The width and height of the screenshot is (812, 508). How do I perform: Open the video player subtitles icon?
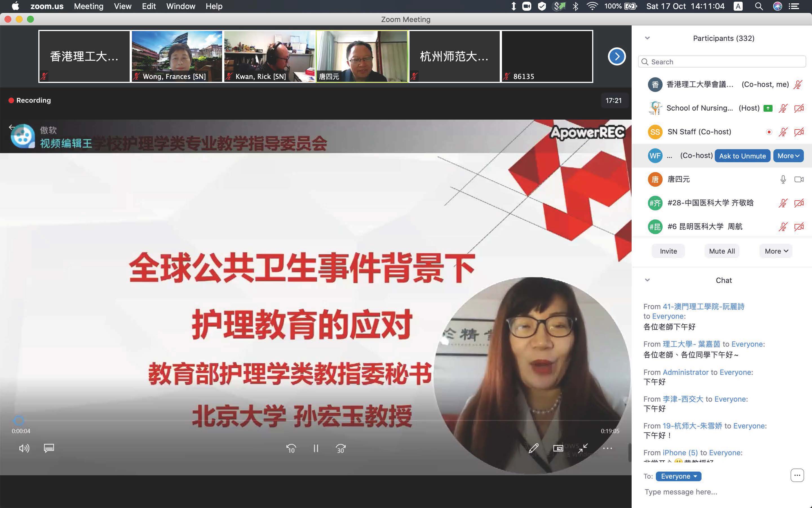click(49, 448)
